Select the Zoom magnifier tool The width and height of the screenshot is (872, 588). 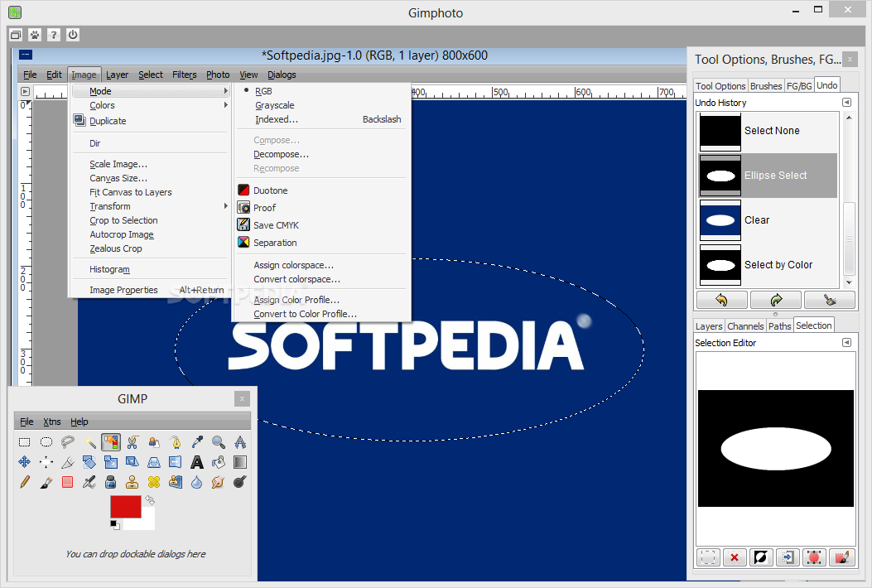click(219, 442)
